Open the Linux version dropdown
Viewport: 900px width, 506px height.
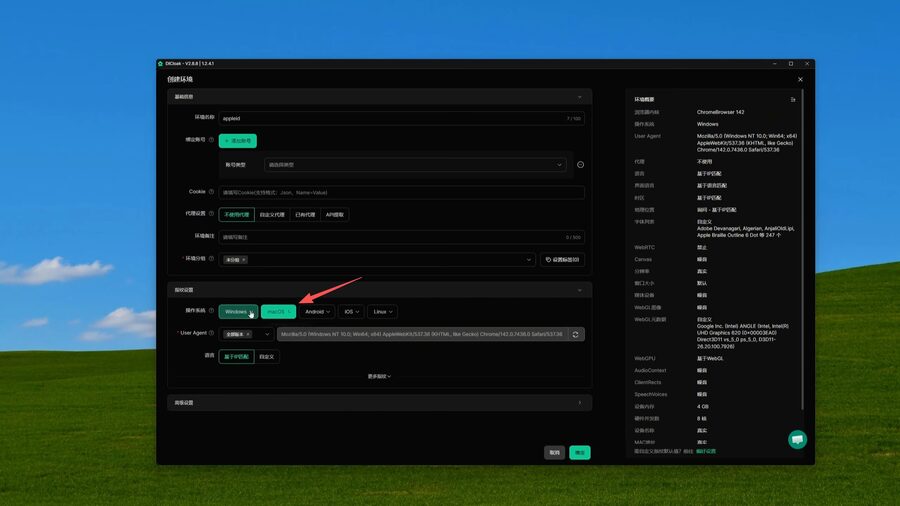(x=383, y=312)
